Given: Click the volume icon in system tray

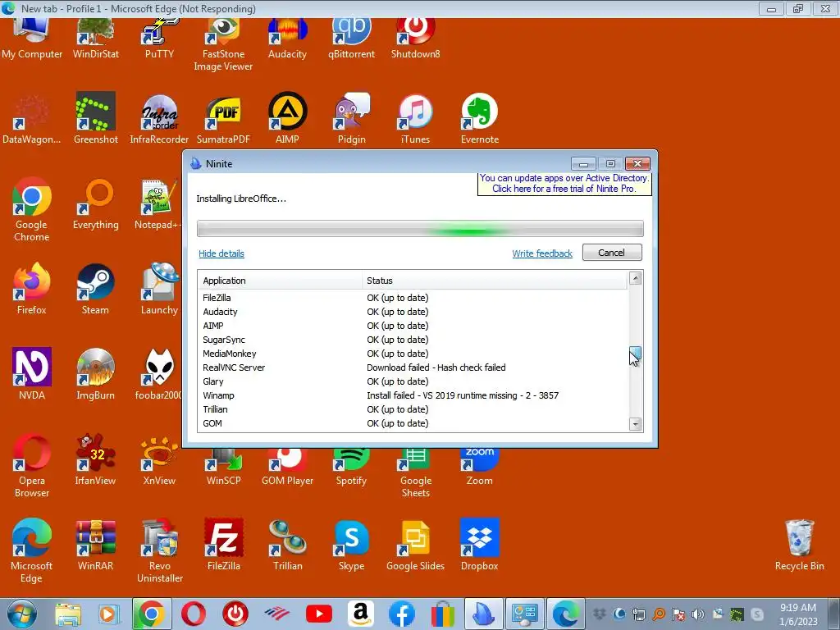Looking at the screenshot, I should pyautogui.click(x=697, y=614).
